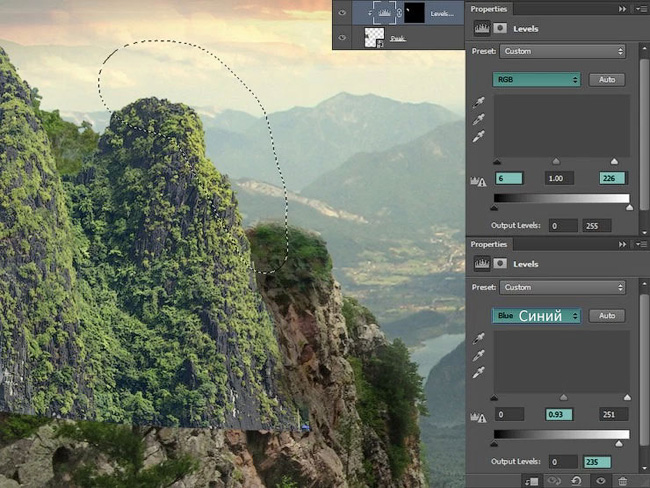Hide the Peak layer

(342, 38)
